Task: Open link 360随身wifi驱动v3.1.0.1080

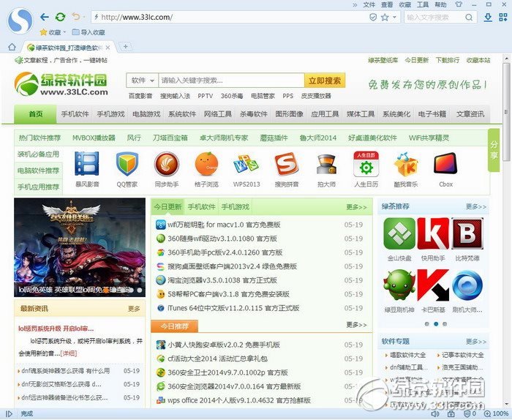Action: pyautogui.click(x=222, y=239)
